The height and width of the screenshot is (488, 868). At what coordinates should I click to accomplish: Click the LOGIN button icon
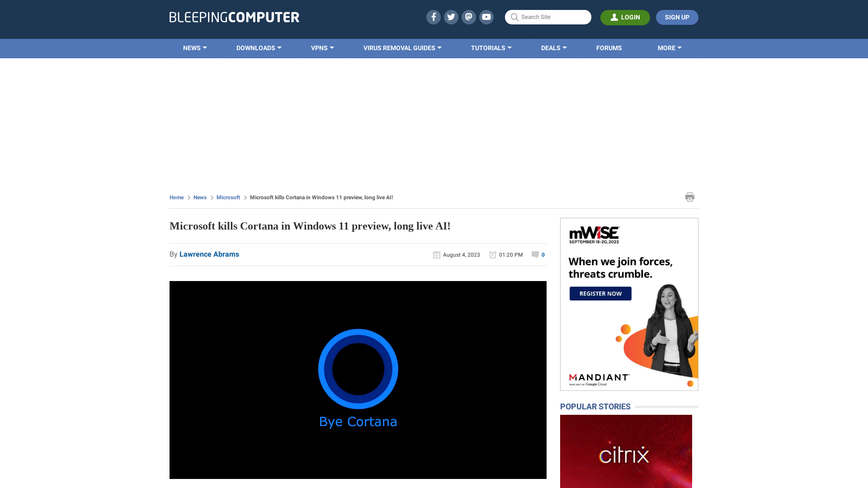(614, 17)
